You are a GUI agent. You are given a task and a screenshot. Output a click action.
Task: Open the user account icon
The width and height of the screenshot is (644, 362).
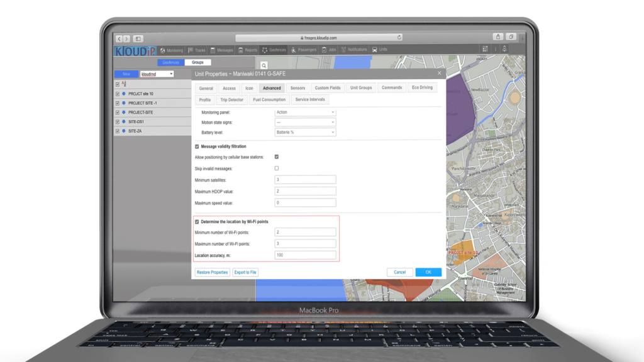tap(504, 49)
